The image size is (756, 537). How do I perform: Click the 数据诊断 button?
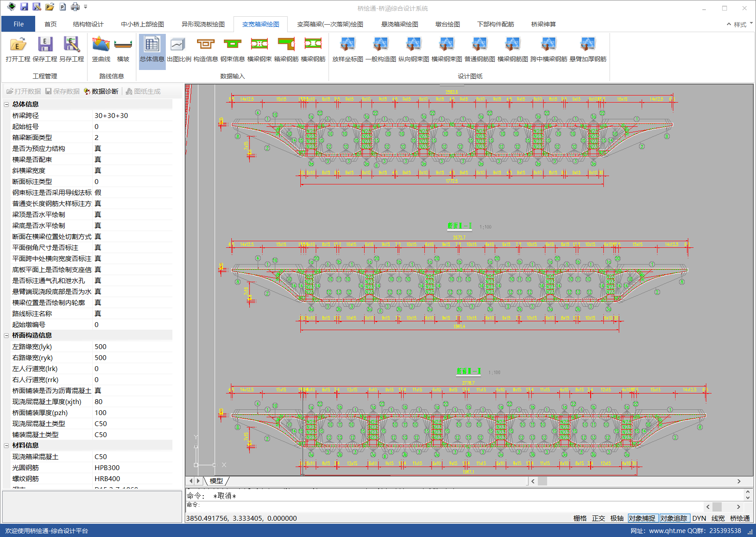click(x=101, y=91)
